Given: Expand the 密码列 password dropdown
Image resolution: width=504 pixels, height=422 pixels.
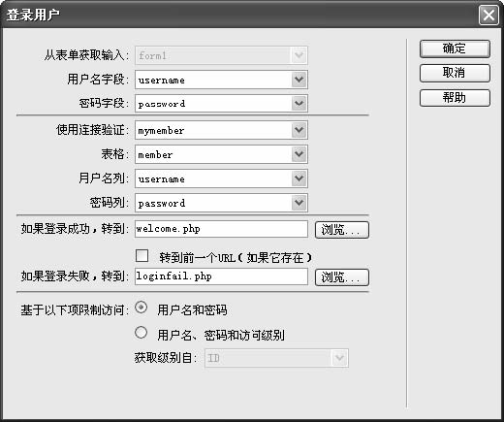Looking at the screenshot, I should (x=299, y=203).
